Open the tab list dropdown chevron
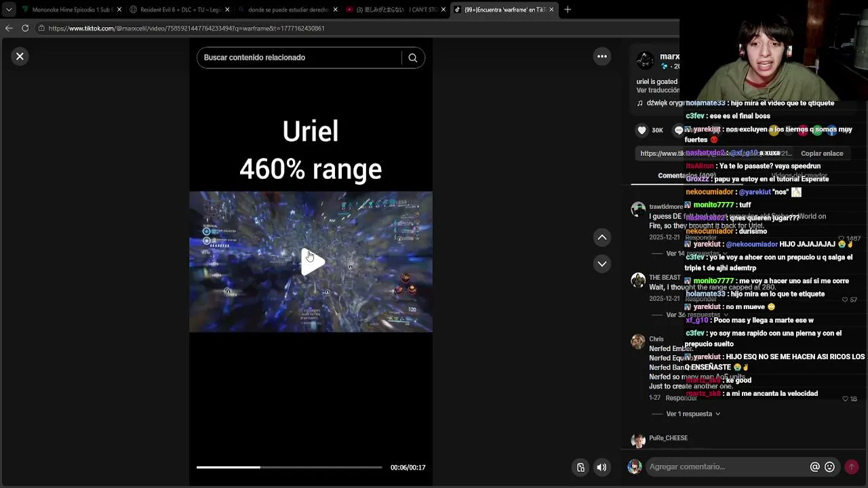Image resolution: width=868 pixels, height=488 pixels. pyautogui.click(x=9, y=9)
